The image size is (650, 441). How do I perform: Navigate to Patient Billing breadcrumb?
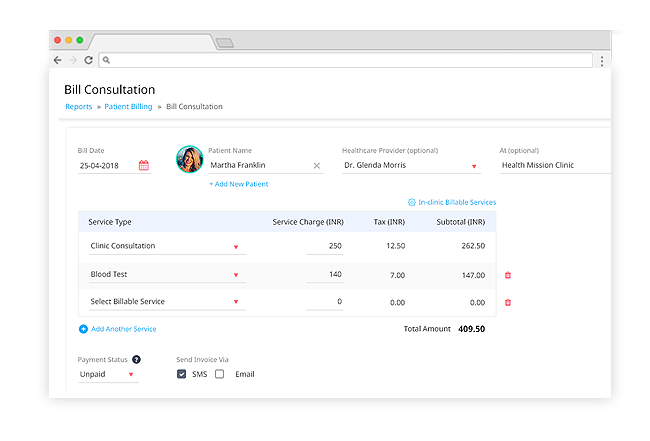[x=127, y=106]
